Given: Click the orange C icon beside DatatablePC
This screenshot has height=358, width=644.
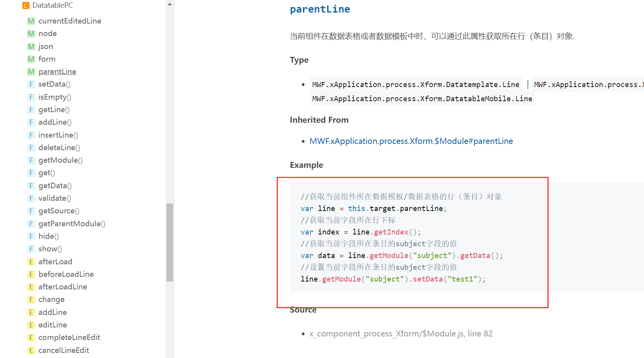Looking at the screenshot, I should click(x=26, y=5).
